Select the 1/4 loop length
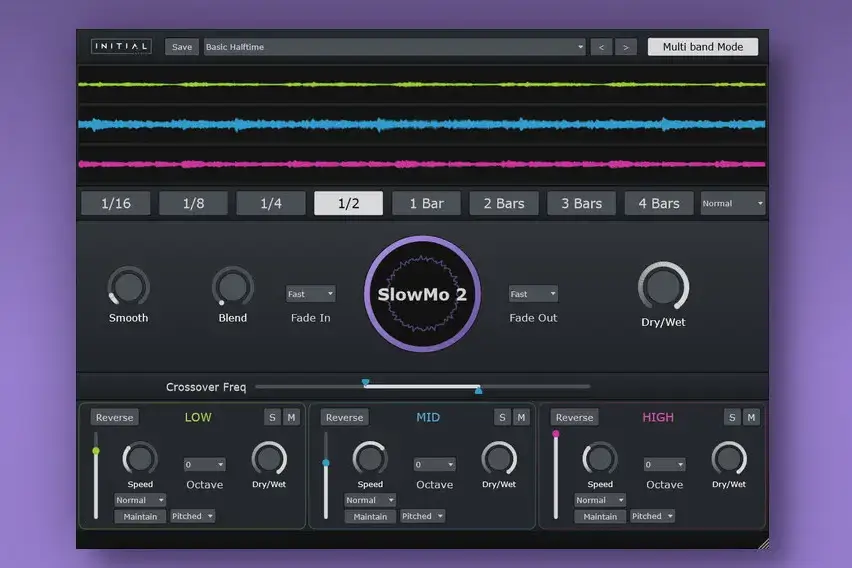852x568 pixels. 271,203
